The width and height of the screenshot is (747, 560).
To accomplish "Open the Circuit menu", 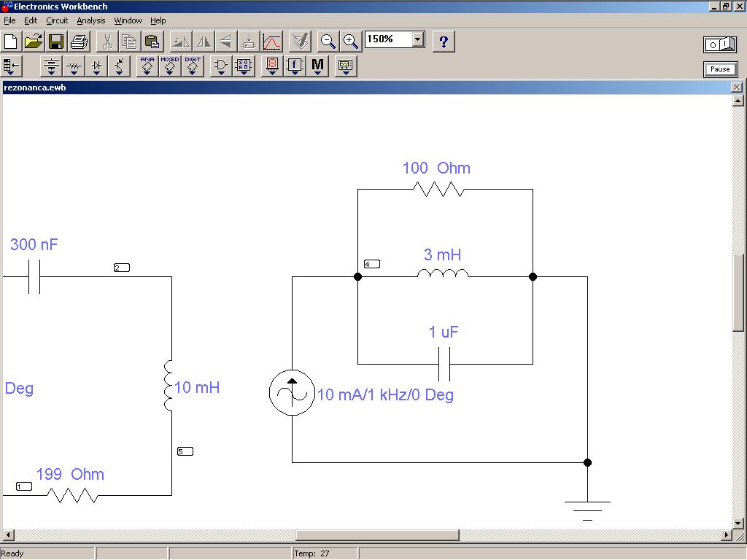I will point(57,20).
